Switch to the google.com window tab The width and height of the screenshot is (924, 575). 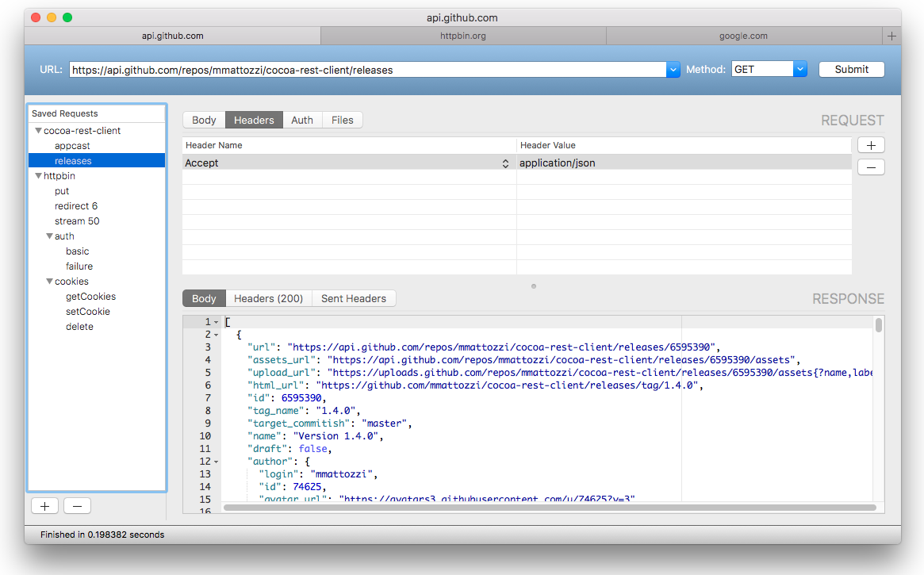[x=744, y=36]
